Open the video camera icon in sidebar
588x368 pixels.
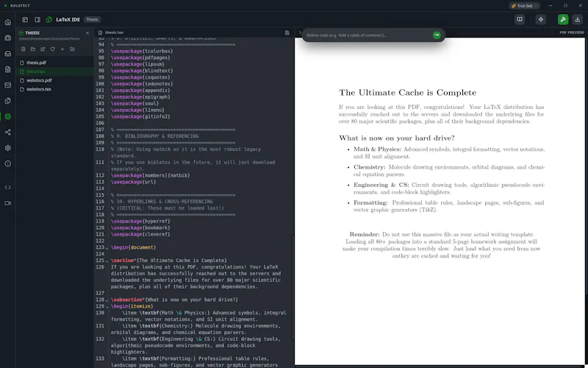8,203
